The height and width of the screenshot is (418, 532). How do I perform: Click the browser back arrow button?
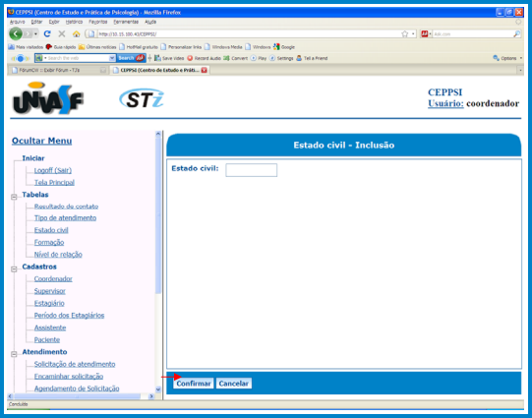[16, 33]
